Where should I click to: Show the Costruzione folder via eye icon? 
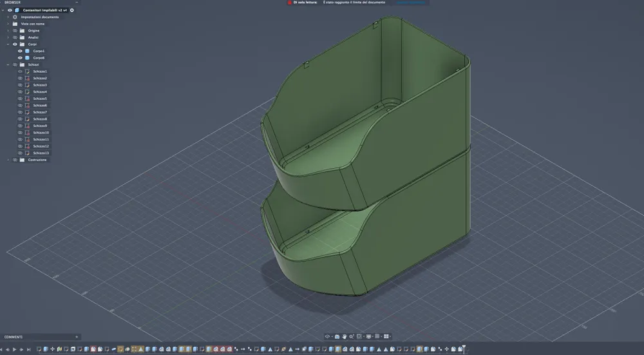point(15,160)
